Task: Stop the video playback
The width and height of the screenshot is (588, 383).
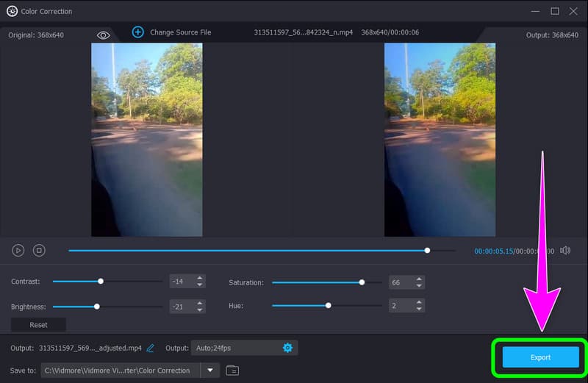Action: coord(39,251)
